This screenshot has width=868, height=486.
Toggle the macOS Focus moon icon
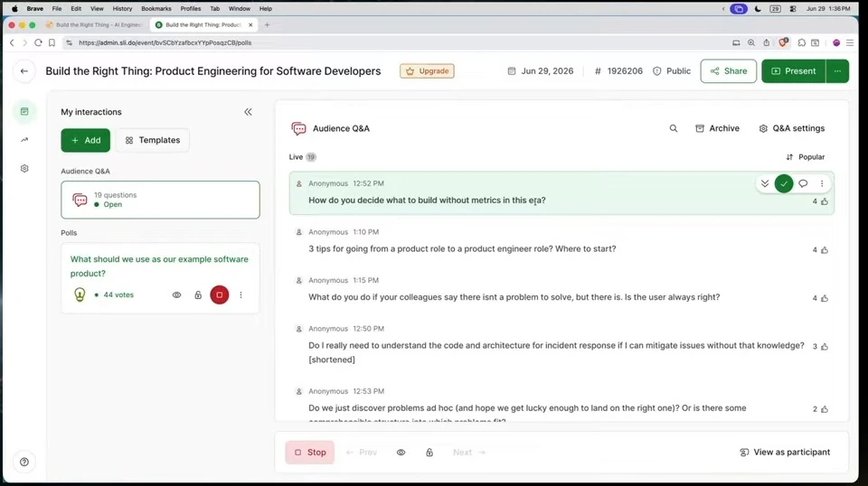(758, 9)
